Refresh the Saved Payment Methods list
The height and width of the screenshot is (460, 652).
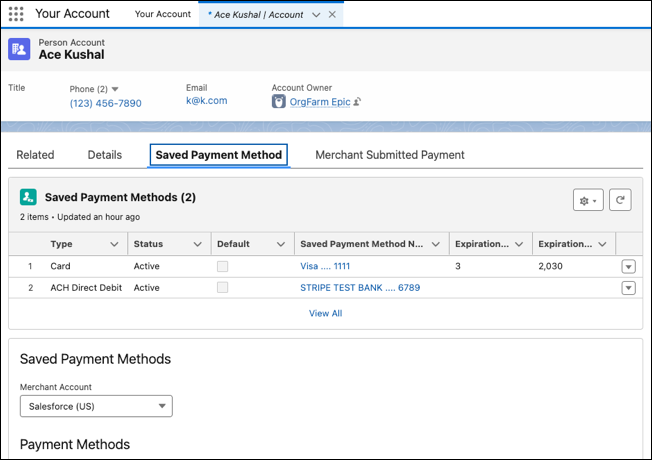tap(620, 200)
